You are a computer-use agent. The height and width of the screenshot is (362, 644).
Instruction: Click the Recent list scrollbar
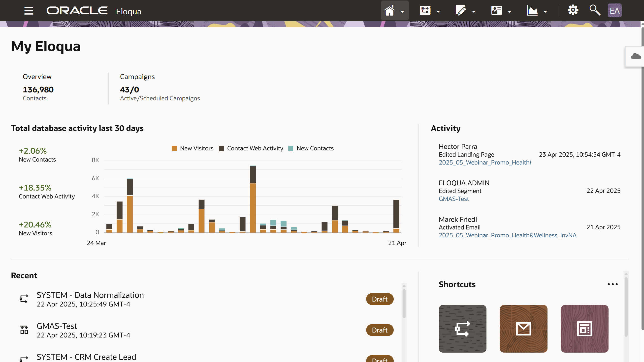(404, 303)
